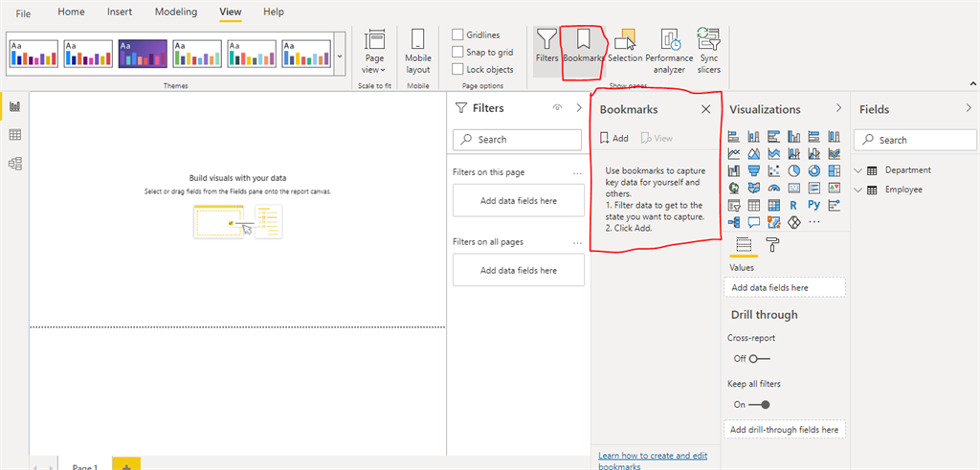Image resolution: width=980 pixels, height=470 pixels.
Task: Open the Sync slicers pane
Action: point(709,52)
